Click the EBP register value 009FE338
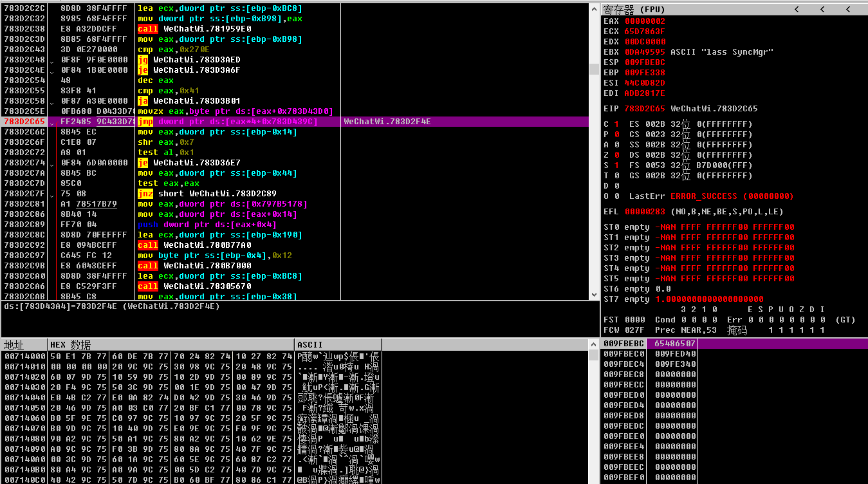This screenshot has width=868, height=484. 645,73
